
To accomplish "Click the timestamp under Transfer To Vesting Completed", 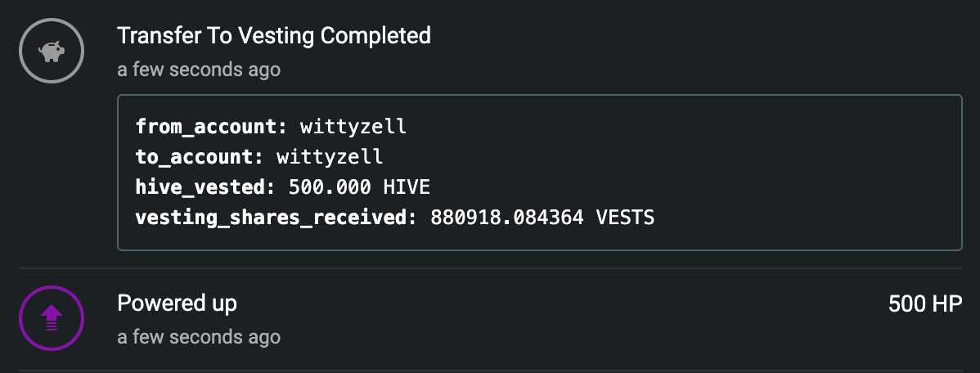I will tap(199, 70).
